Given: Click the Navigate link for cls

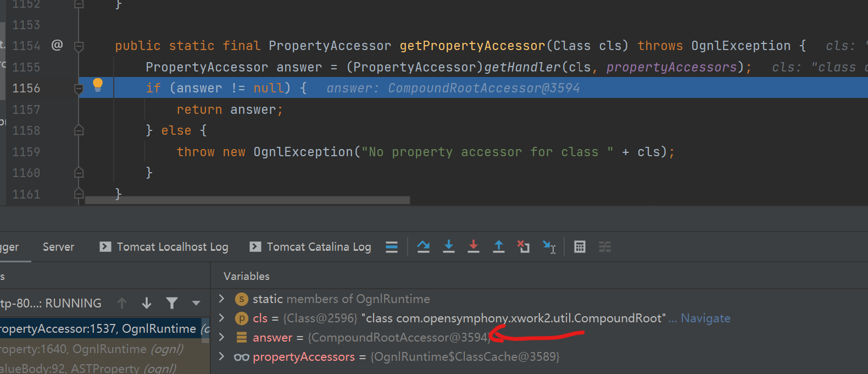Looking at the screenshot, I should coord(705,318).
